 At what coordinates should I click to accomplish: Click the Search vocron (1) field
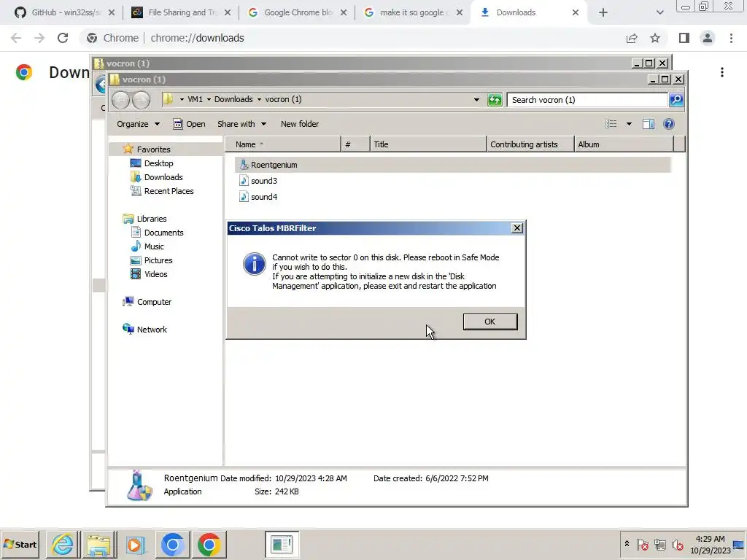coord(587,100)
